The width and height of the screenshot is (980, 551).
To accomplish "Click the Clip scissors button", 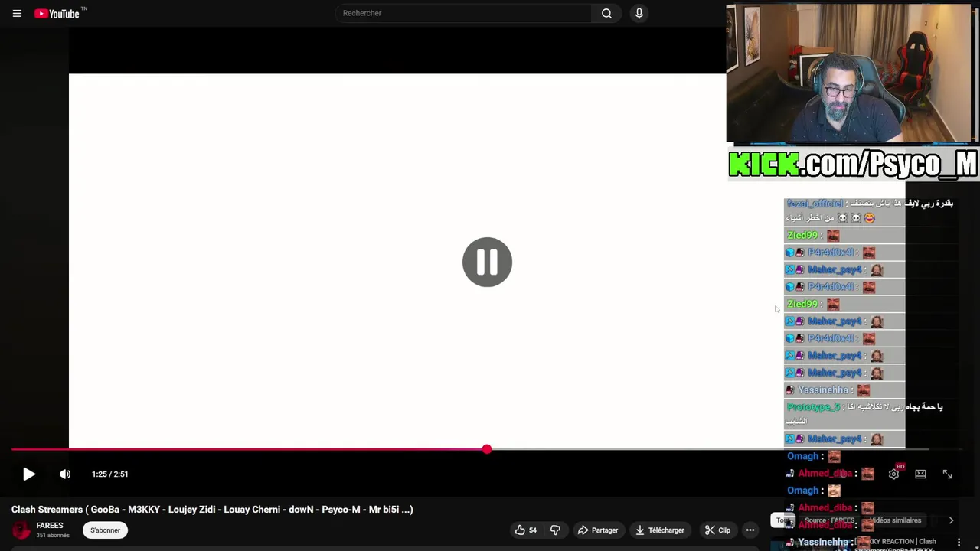I will click(x=717, y=530).
